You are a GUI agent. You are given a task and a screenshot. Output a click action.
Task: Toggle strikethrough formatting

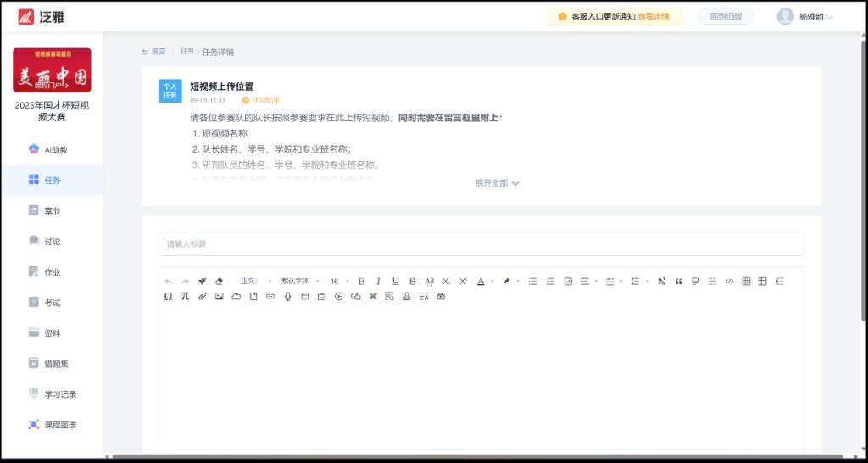(413, 282)
